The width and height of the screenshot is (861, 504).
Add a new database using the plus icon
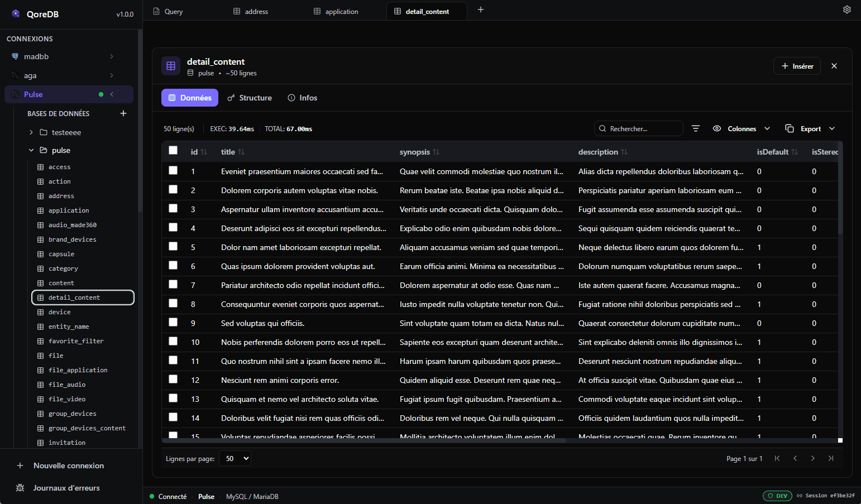click(123, 113)
